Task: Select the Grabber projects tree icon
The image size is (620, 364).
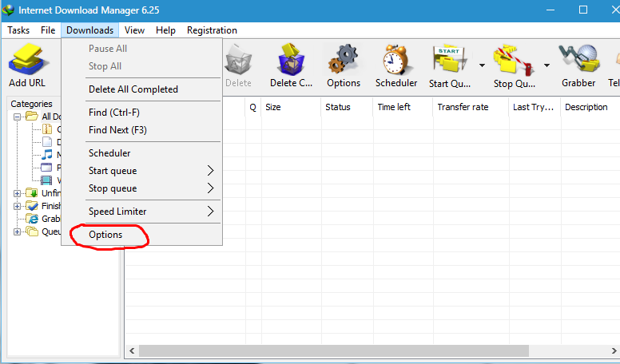Action: tap(32, 218)
